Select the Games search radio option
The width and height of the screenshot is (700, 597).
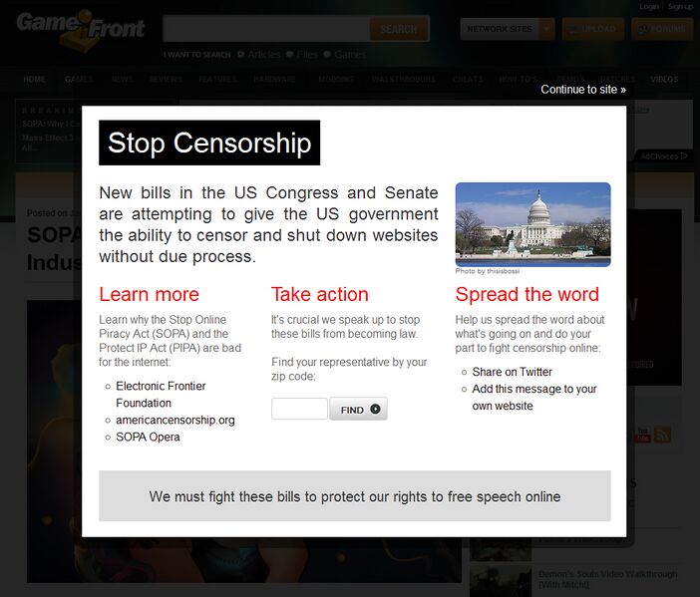(327, 55)
